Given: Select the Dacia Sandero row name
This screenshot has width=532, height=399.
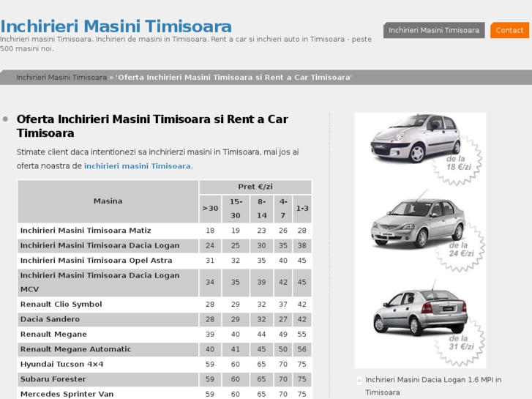Looking at the screenshot, I should (50, 319).
